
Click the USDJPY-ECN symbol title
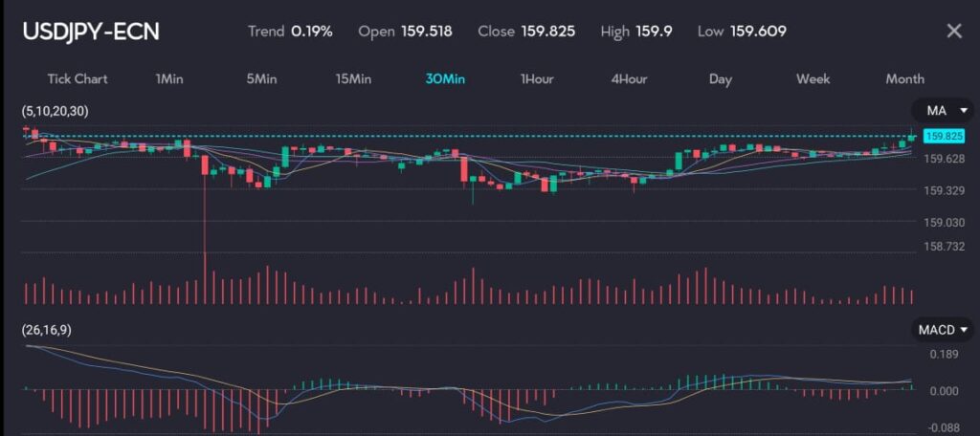tap(91, 32)
